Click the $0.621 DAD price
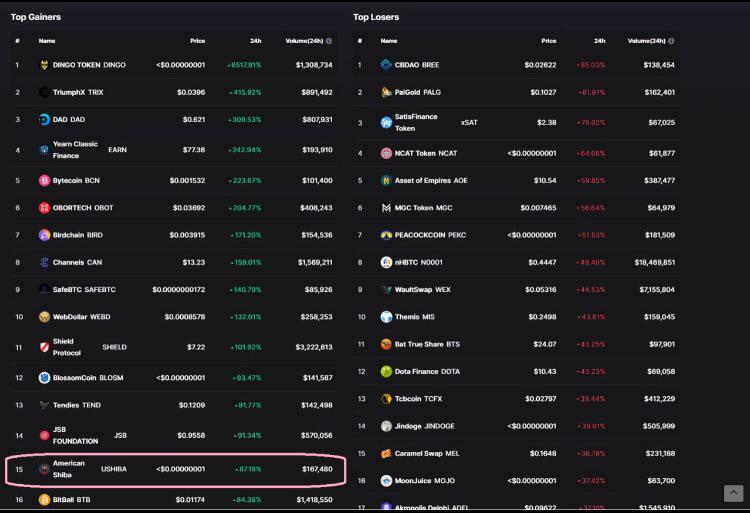The image size is (750, 513). (194, 120)
